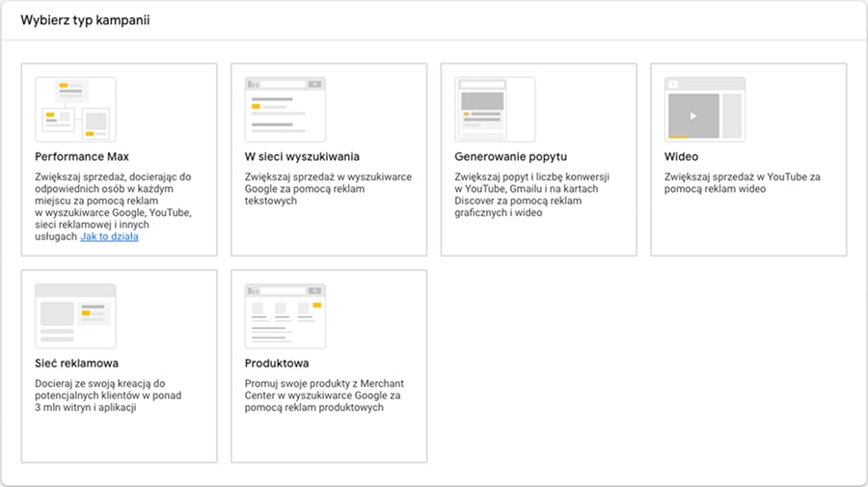Click the description about reklam tekstowych
868x487 pixels.
point(328,189)
